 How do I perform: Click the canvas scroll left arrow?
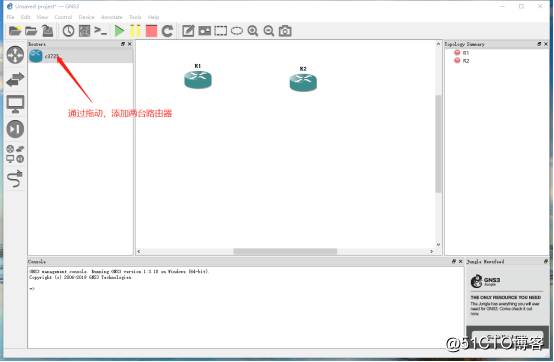(139, 251)
